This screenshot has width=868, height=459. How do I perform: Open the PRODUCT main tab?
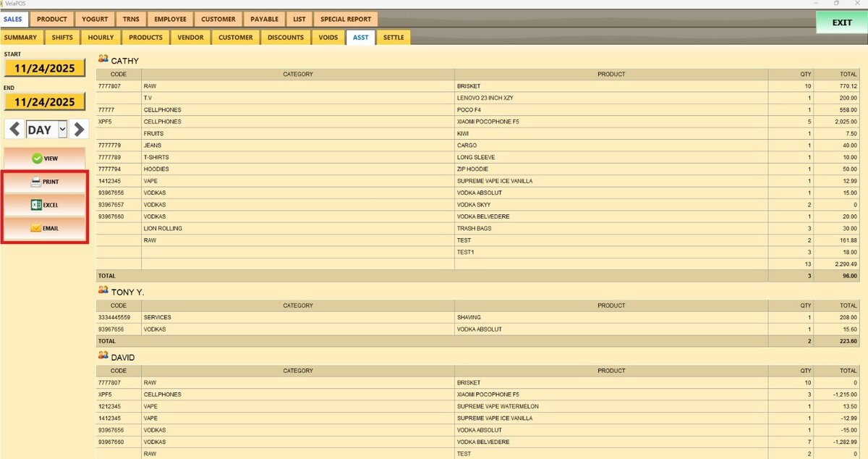(52, 20)
